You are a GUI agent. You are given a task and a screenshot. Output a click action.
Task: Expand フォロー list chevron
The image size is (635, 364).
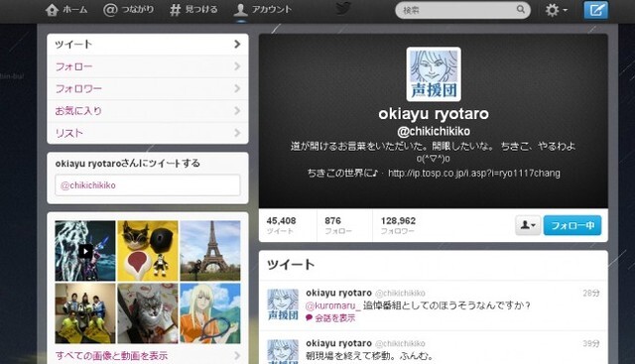click(x=237, y=66)
